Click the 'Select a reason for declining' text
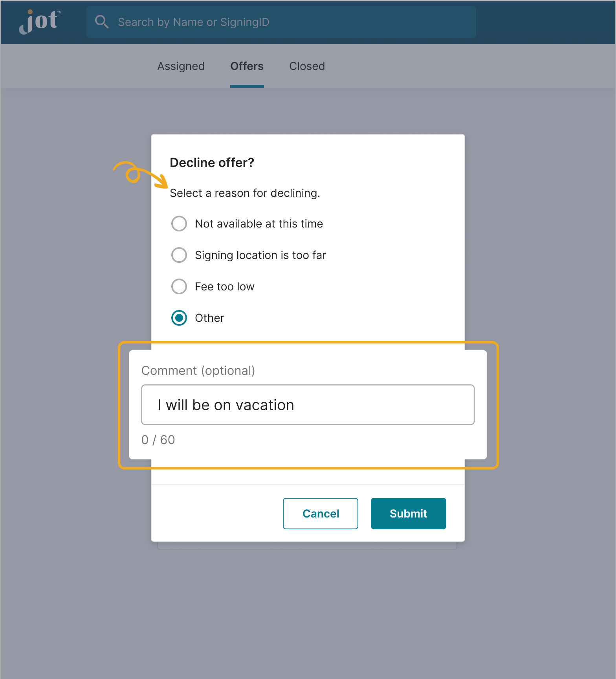The width and height of the screenshot is (616, 679). (245, 193)
